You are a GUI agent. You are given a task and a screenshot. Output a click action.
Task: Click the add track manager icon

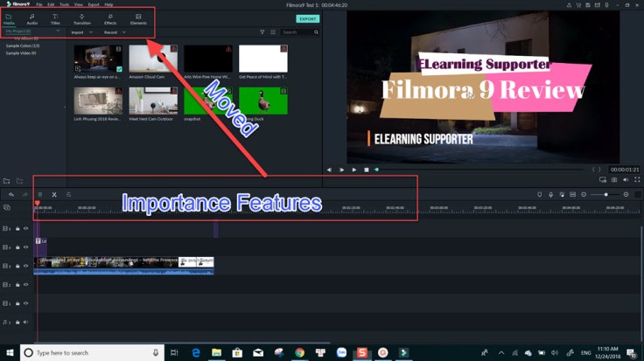click(7, 207)
